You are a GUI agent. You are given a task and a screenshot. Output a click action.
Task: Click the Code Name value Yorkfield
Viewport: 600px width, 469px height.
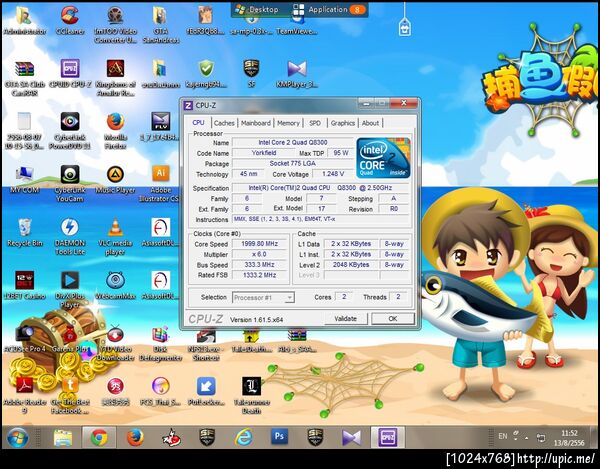[264, 153]
